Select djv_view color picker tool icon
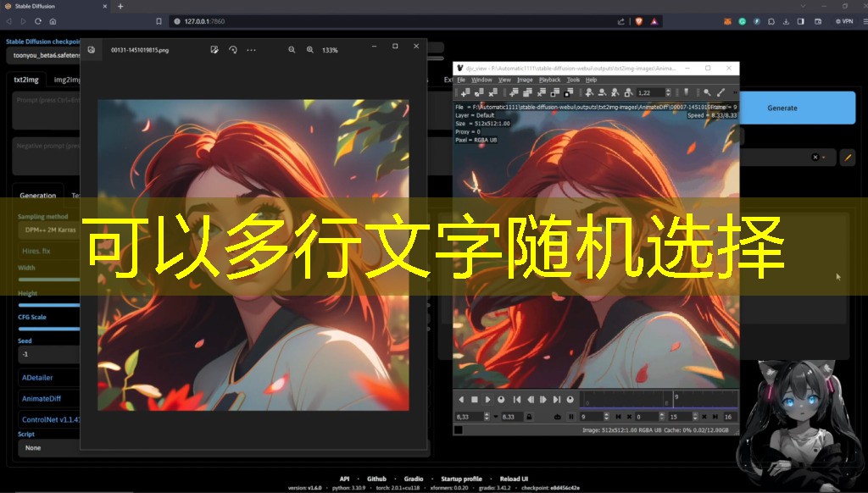 click(x=721, y=92)
